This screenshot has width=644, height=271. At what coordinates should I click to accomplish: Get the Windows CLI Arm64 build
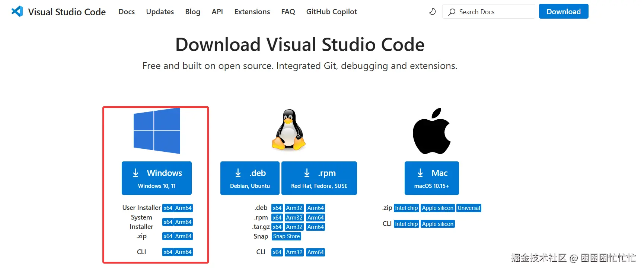(183, 252)
